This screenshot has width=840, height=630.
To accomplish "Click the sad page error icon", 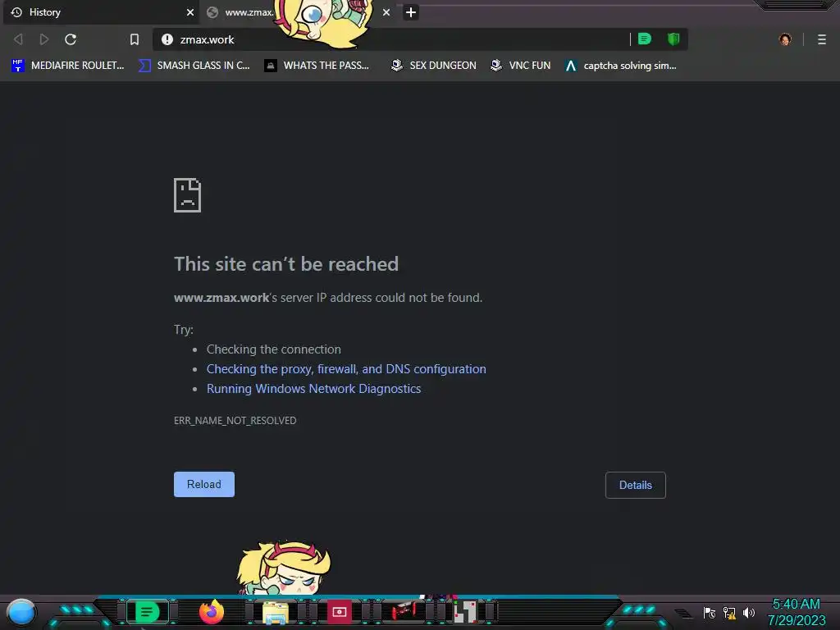I will [188, 195].
